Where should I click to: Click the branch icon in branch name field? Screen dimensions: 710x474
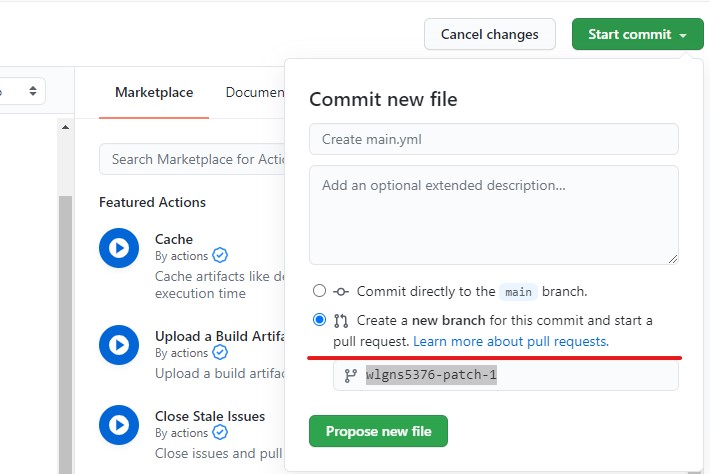350,375
